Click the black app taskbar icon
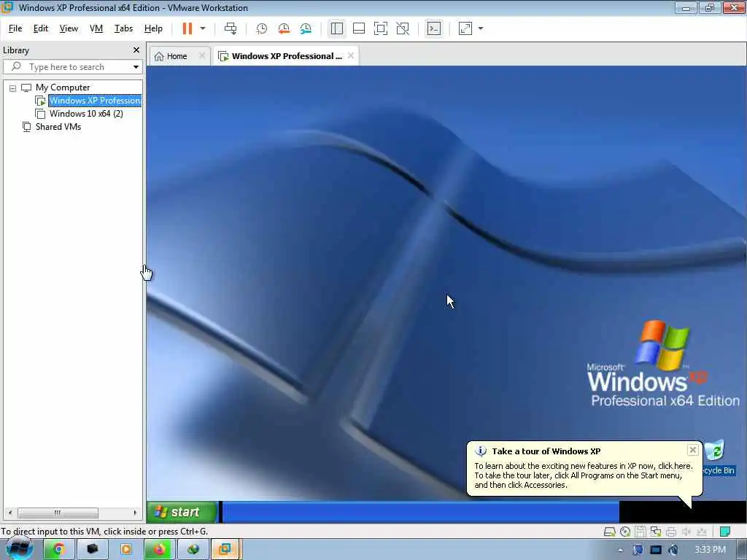This screenshot has height=560, width=747. pos(93,550)
